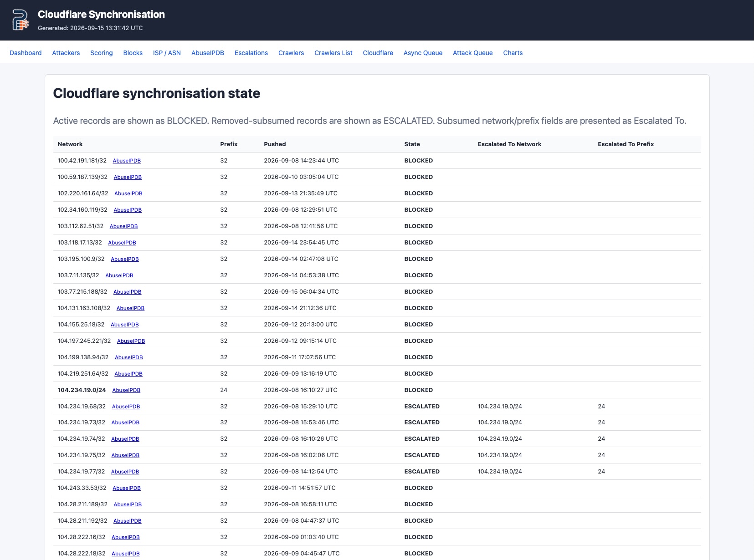Open the Crawlers List page
The image size is (754, 560).
333,53
